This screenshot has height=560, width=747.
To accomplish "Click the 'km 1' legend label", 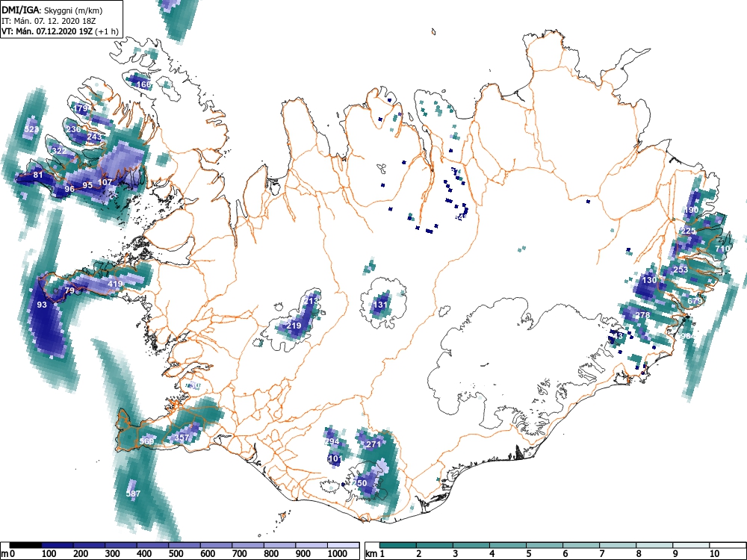I will [x=376, y=554].
